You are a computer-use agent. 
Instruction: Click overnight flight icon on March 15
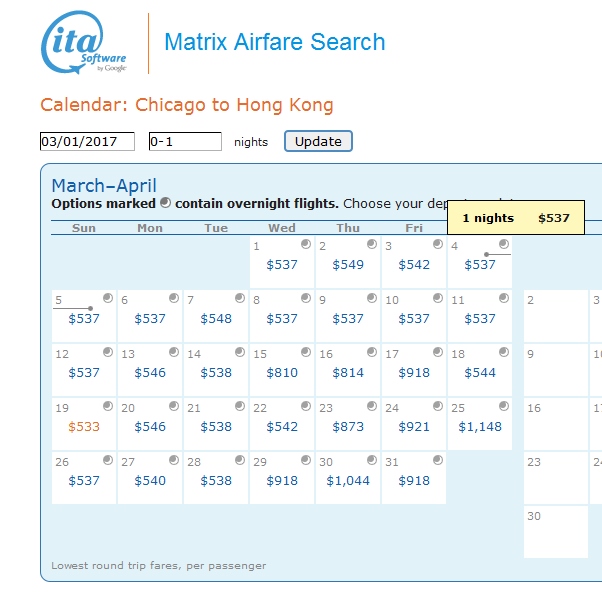[305, 352]
